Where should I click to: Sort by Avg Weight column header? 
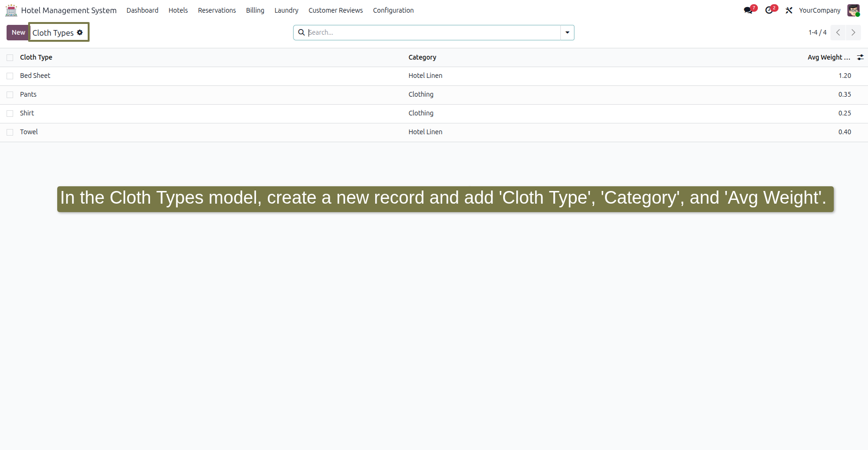click(829, 57)
